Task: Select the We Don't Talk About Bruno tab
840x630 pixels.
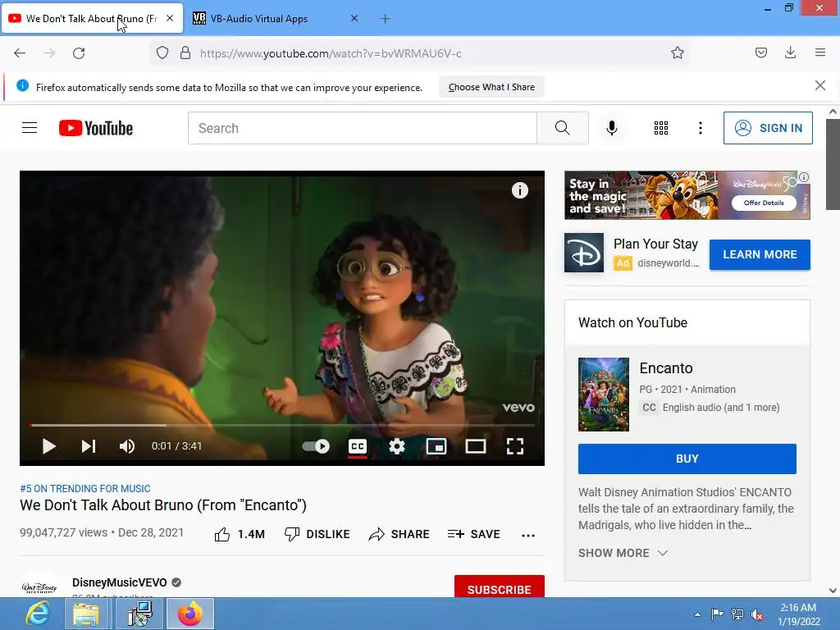Action: coord(92,19)
